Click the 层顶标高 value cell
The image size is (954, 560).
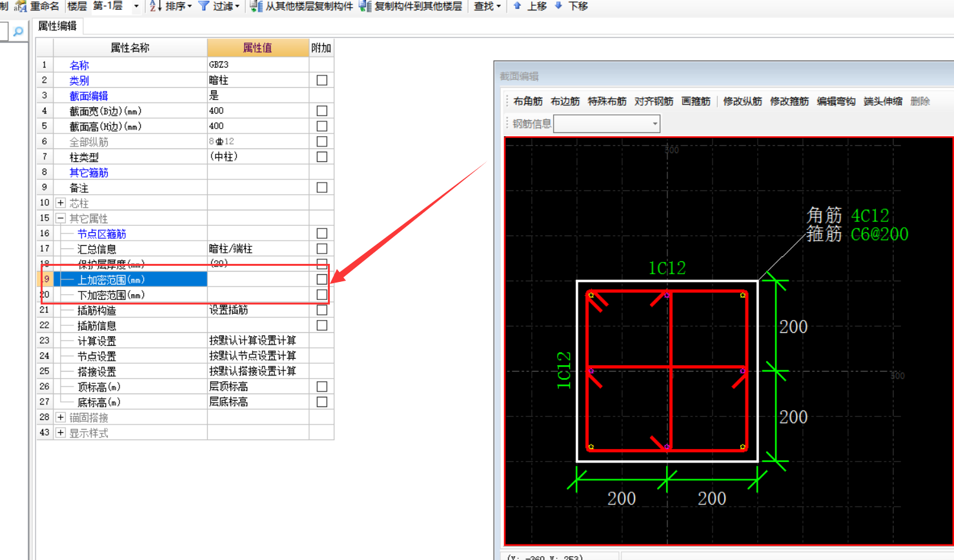pyautogui.click(x=258, y=386)
